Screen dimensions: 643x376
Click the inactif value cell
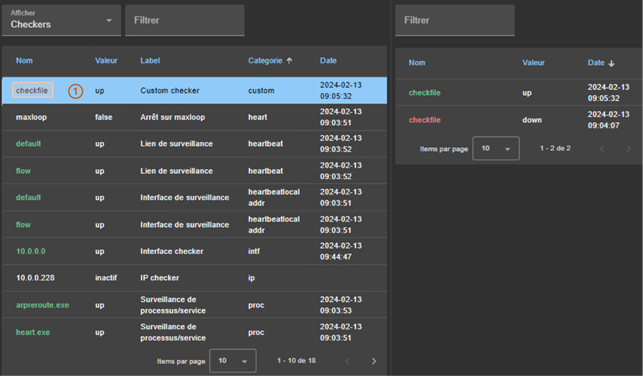coord(106,278)
